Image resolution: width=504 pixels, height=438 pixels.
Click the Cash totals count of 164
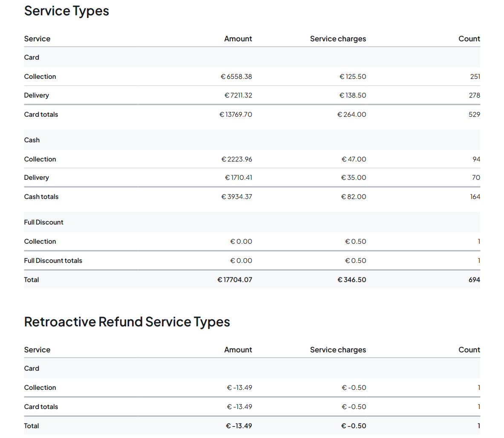(475, 197)
